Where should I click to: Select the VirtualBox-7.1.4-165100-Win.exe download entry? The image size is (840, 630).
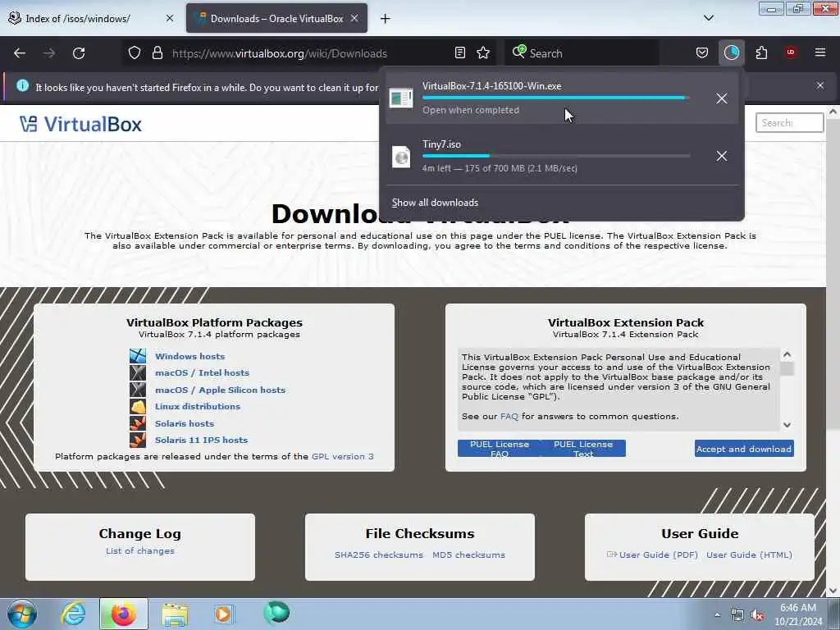click(x=561, y=98)
